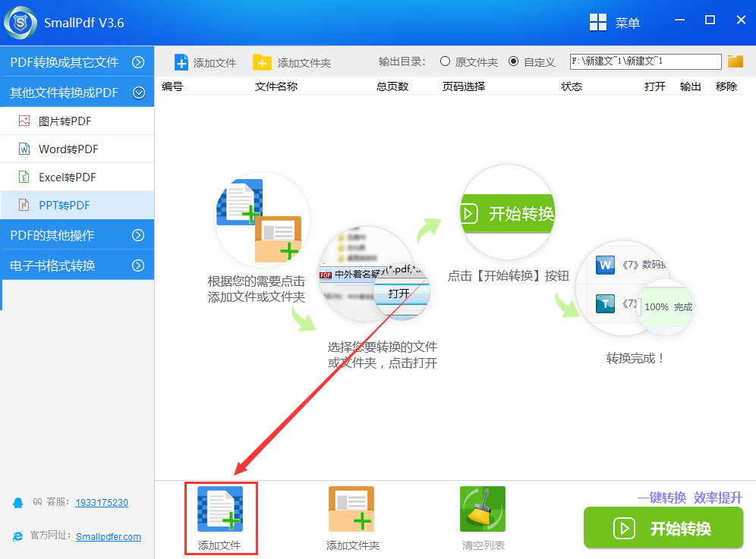756x559 pixels.
Task: Click the large 添加文件夹 bottom icon
Action: click(x=351, y=509)
